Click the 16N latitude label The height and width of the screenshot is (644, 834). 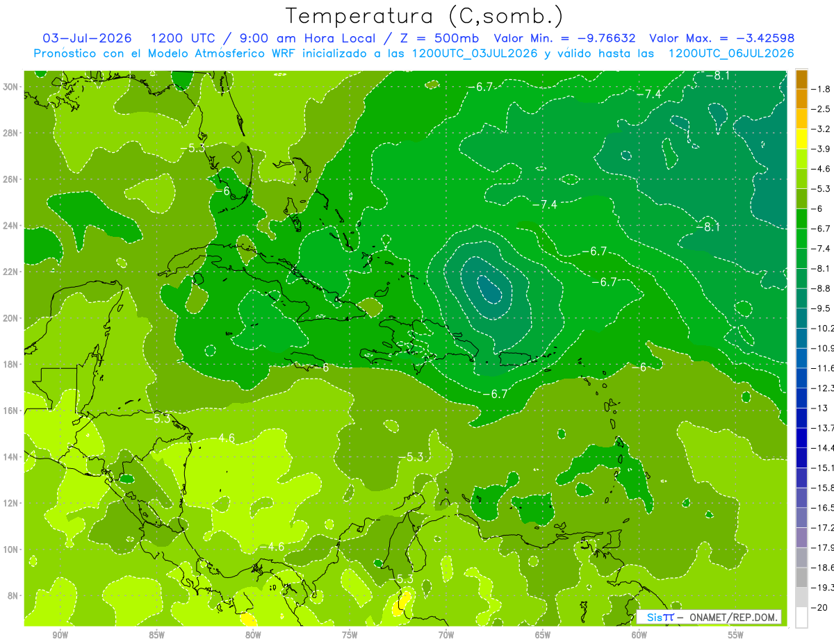[x=11, y=411]
